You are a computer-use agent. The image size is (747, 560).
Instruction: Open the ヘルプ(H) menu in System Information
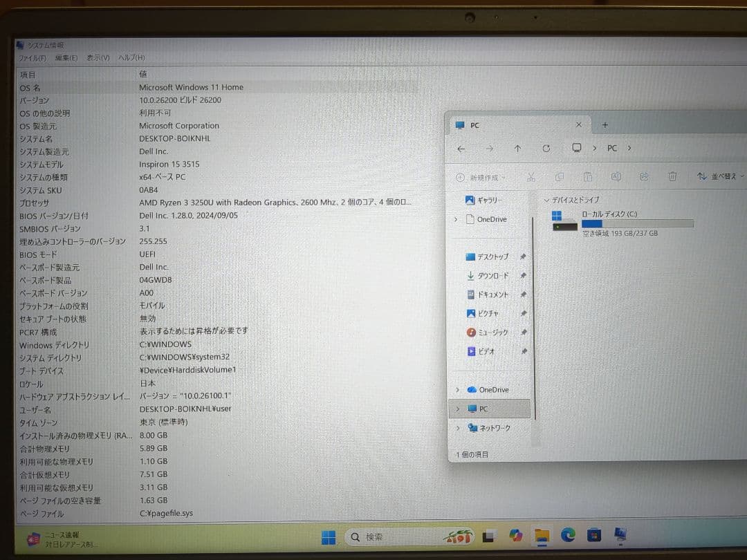tap(131, 57)
